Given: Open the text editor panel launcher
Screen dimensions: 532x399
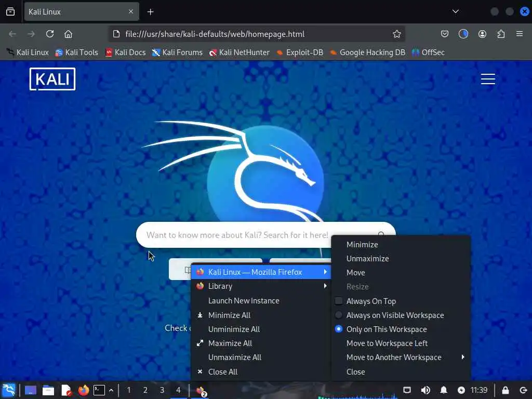Looking at the screenshot, I should 66,390.
